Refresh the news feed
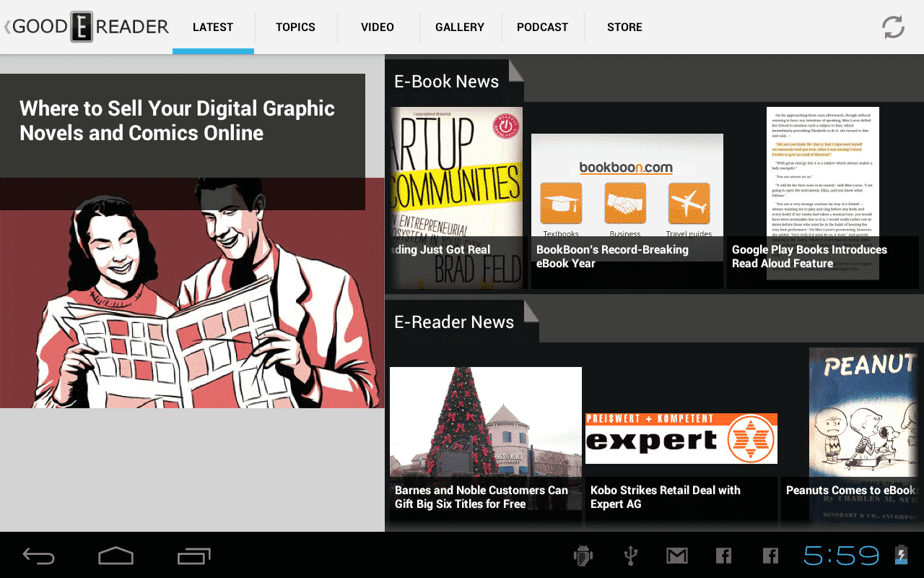This screenshot has height=578, width=924. [893, 27]
